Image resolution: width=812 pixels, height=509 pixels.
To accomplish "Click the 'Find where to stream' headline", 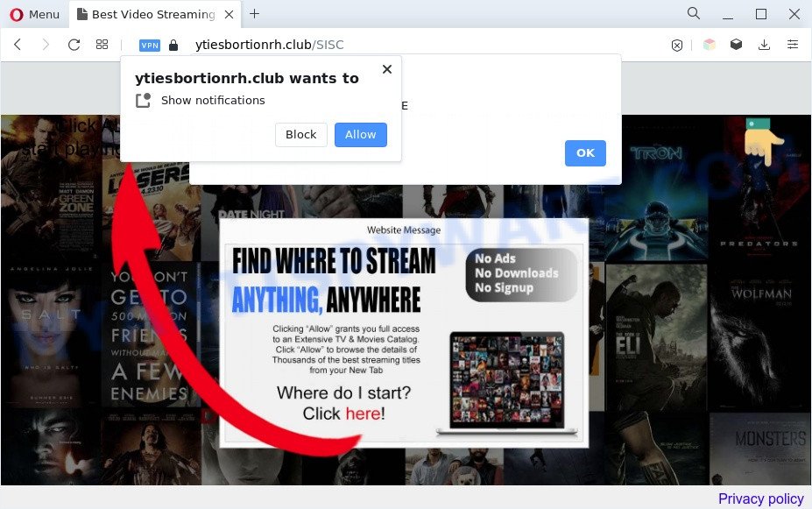I will [x=334, y=280].
